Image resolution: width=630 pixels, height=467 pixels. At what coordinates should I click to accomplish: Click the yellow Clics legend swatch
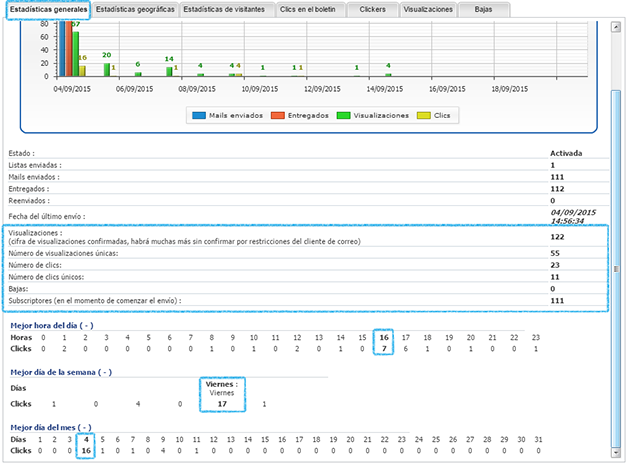pyautogui.click(x=424, y=116)
